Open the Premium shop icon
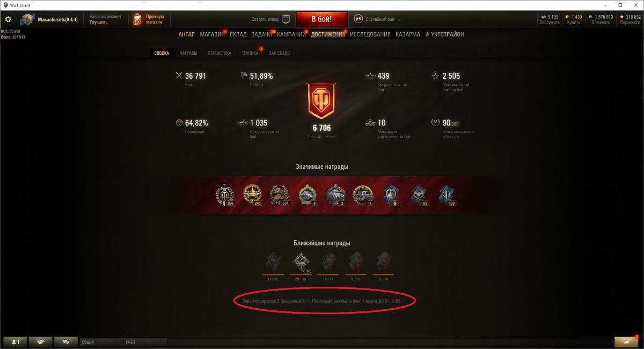This screenshot has width=644, height=349. pos(137,19)
